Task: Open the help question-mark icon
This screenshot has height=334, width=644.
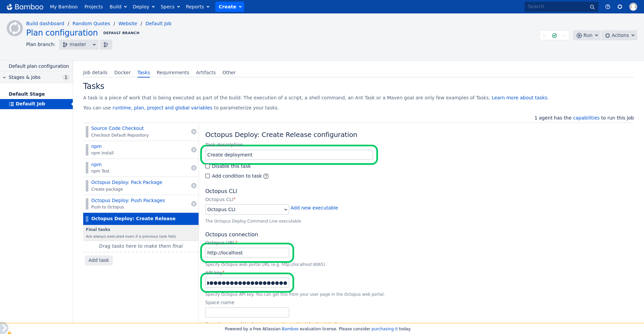Action: (608, 7)
